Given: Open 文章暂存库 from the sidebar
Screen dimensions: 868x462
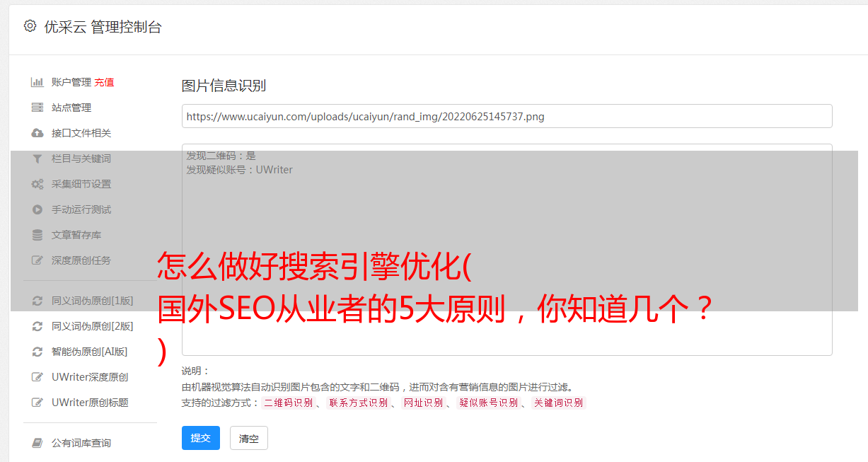Looking at the screenshot, I should pos(76,235).
